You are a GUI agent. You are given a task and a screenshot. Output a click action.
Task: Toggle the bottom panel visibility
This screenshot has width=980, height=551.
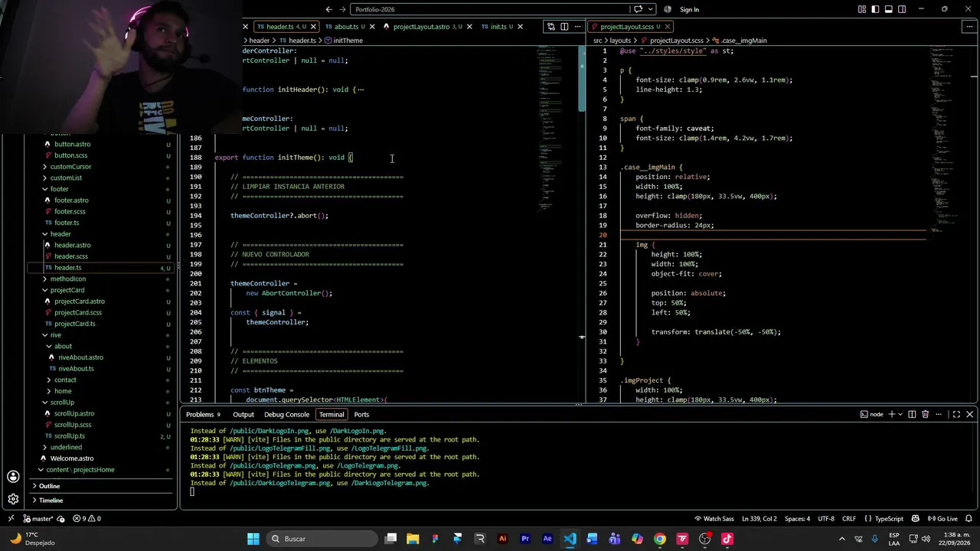889,9
